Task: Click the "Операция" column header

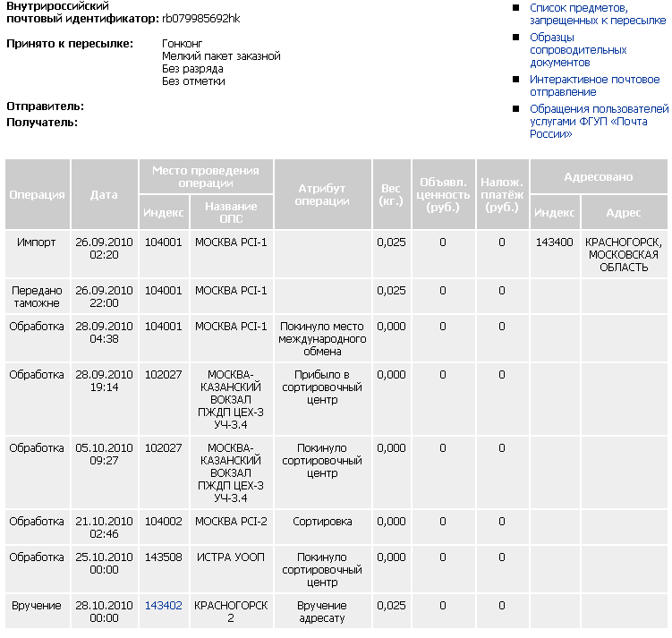Action: (37, 194)
